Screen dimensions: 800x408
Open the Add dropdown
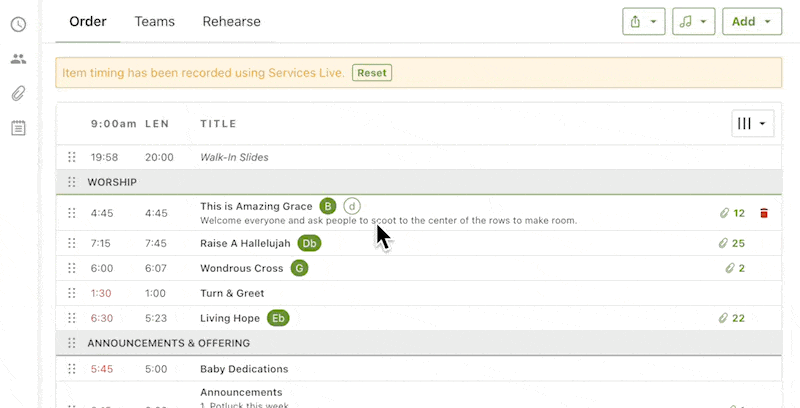click(x=752, y=21)
